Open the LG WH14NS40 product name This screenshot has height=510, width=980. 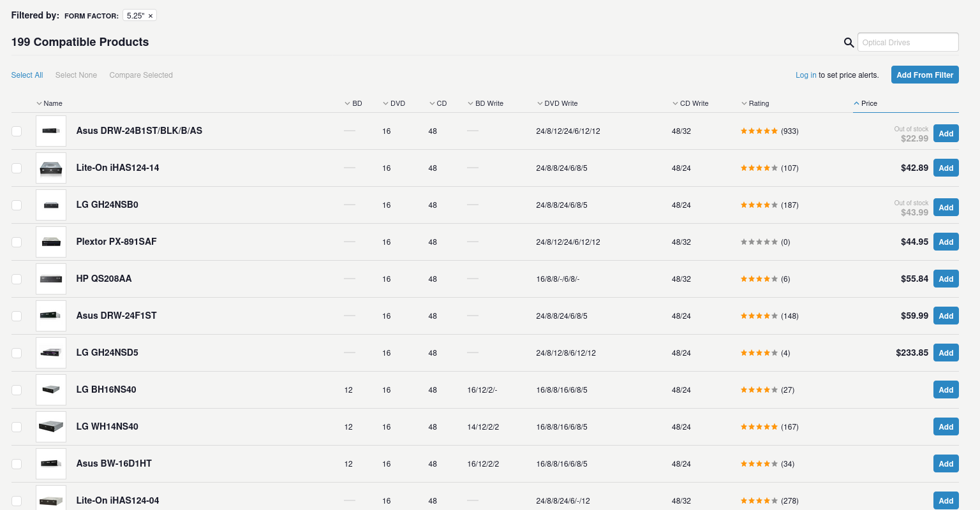[x=107, y=426]
